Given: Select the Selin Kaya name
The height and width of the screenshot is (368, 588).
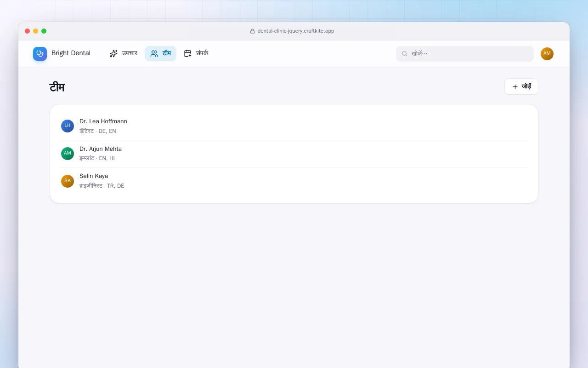Looking at the screenshot, I should [94, 176].
